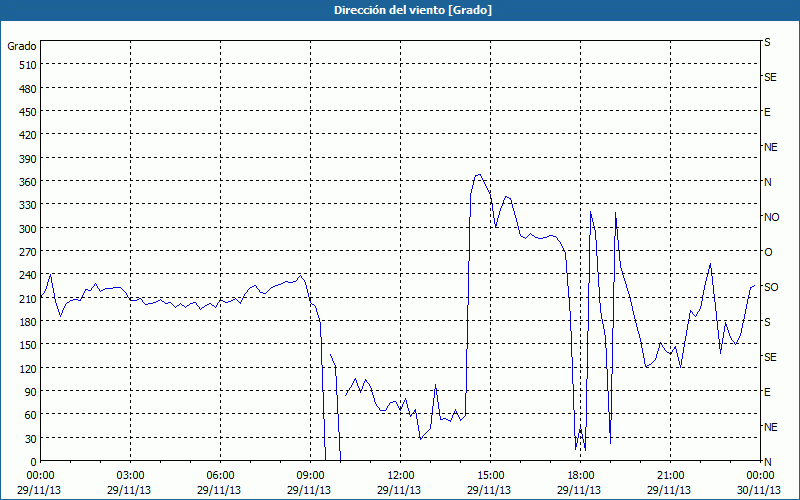Pick the 420 degree axis label
The image size is (800, 500).
(x=28, y=135)
